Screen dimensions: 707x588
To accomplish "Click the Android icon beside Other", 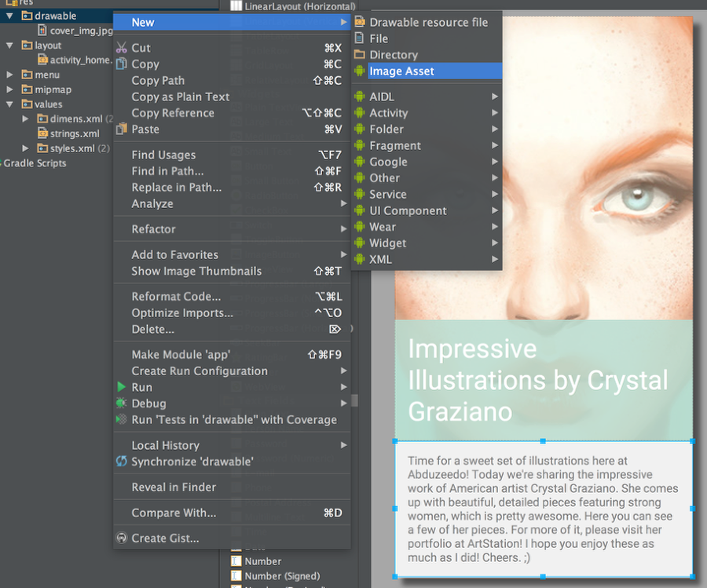I will [359, 178].
